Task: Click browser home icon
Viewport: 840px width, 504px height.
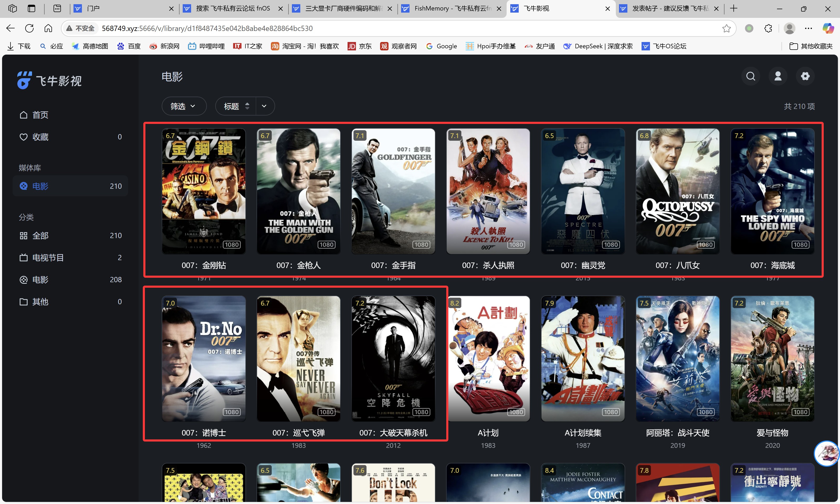Action: tap(48, 28)
